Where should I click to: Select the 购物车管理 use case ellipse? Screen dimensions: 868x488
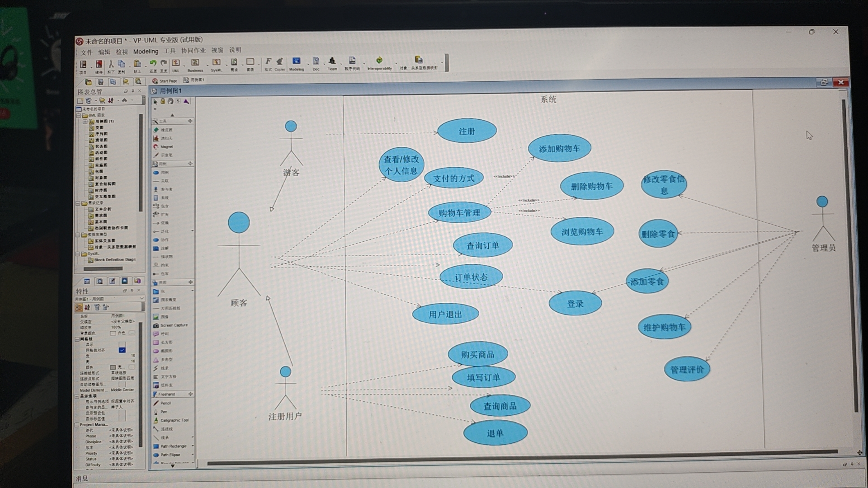459,213
